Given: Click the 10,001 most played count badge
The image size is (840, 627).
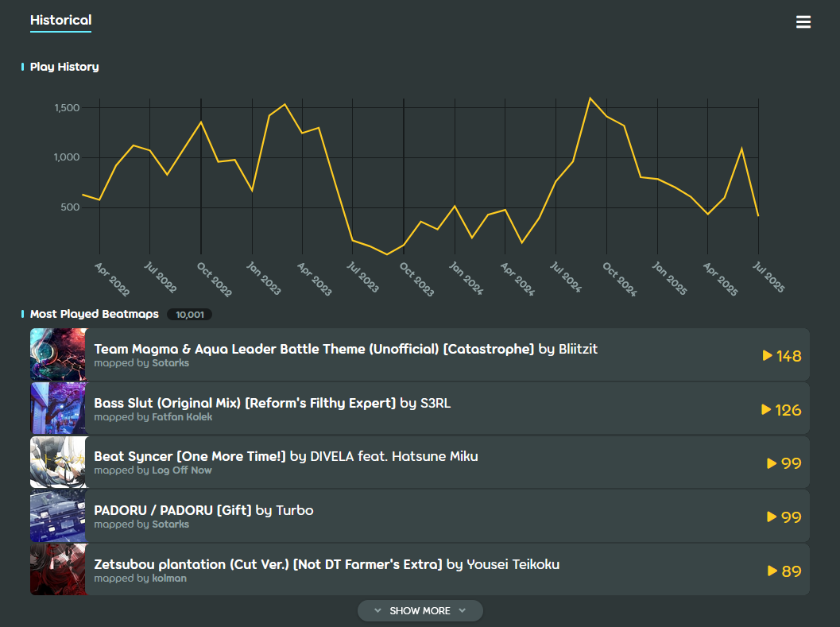Looking at the screenshot, I should coord(189,315).
